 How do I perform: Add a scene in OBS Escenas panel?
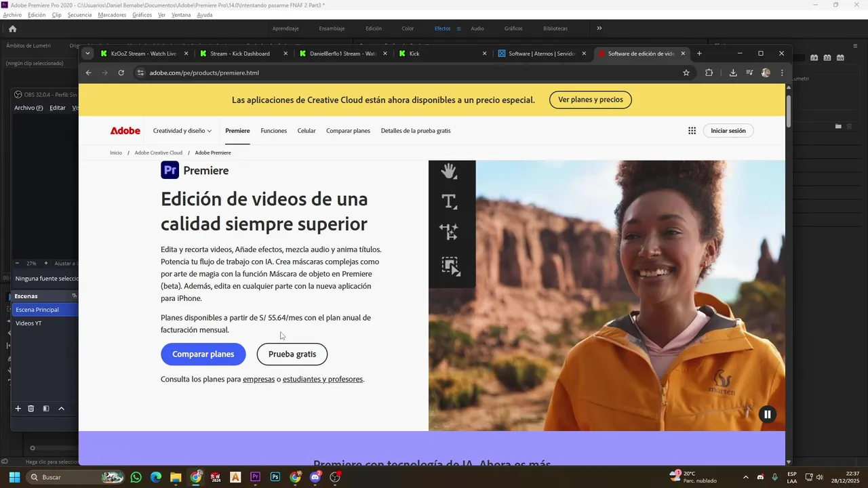[x=18, y=408]
